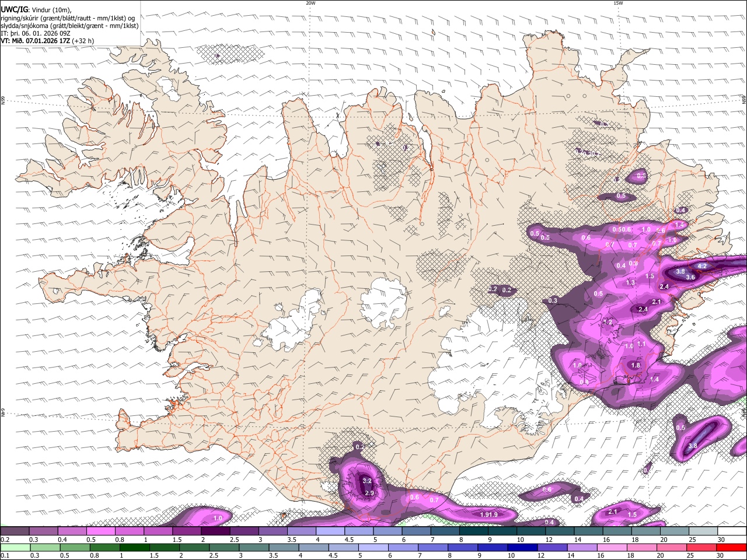747x560 pixels.
Task: Click the '15W' longitude label at top
Action: pos(618,3)
